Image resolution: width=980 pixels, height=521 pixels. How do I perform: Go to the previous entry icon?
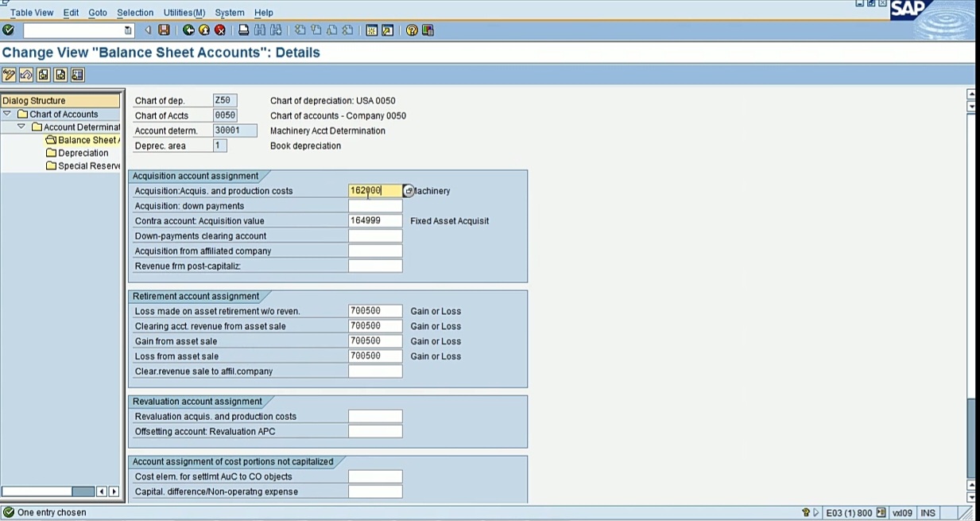point(43,75)
